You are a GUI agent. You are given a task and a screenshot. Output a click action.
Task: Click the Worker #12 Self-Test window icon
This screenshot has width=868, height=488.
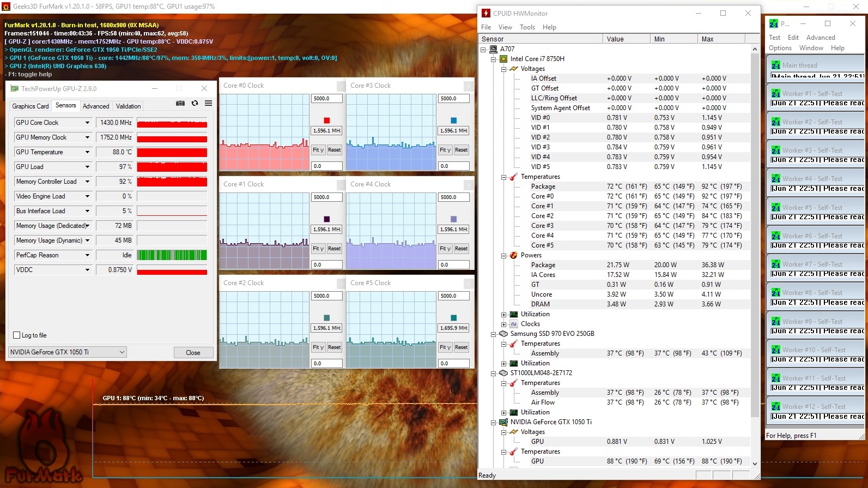point(775,406)
